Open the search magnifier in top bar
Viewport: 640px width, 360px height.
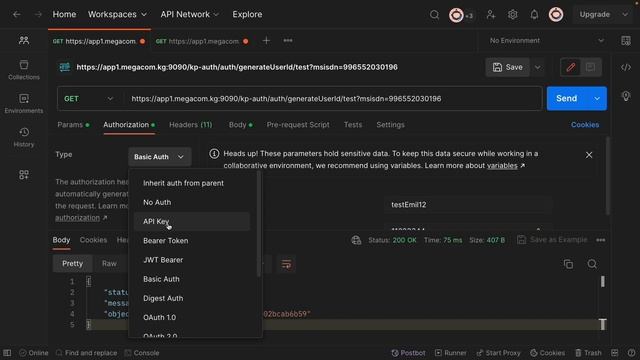434,15
